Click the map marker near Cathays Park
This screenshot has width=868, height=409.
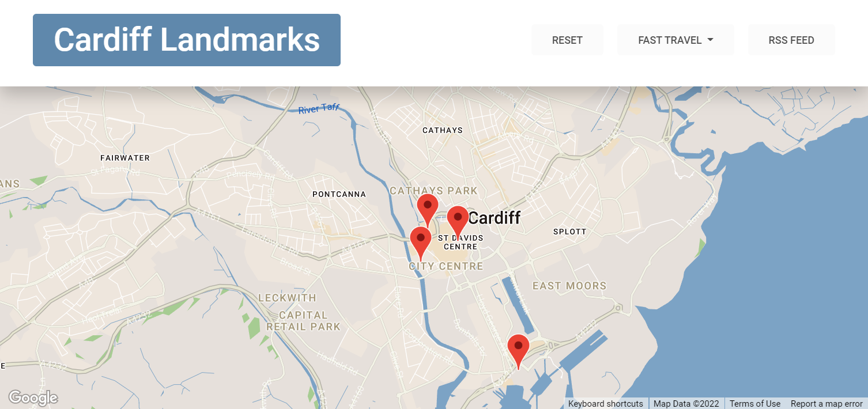[x=427, y=208]
